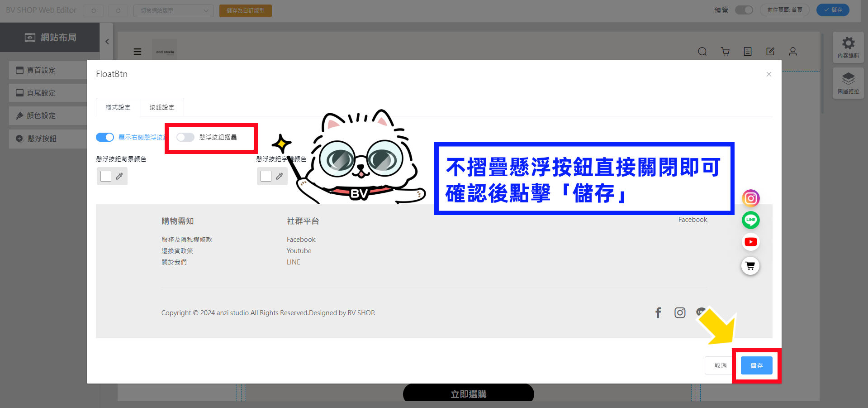This screenshot has width=868, height=408.
Task: Click the search icon in site header
Action: pos(702,52)
